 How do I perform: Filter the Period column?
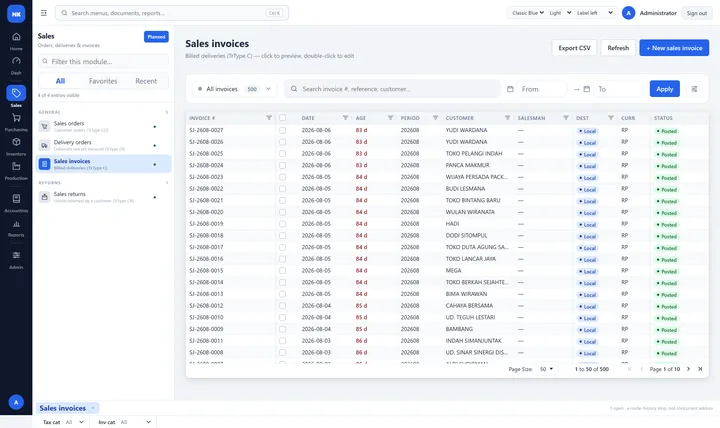tap(435, 118)
